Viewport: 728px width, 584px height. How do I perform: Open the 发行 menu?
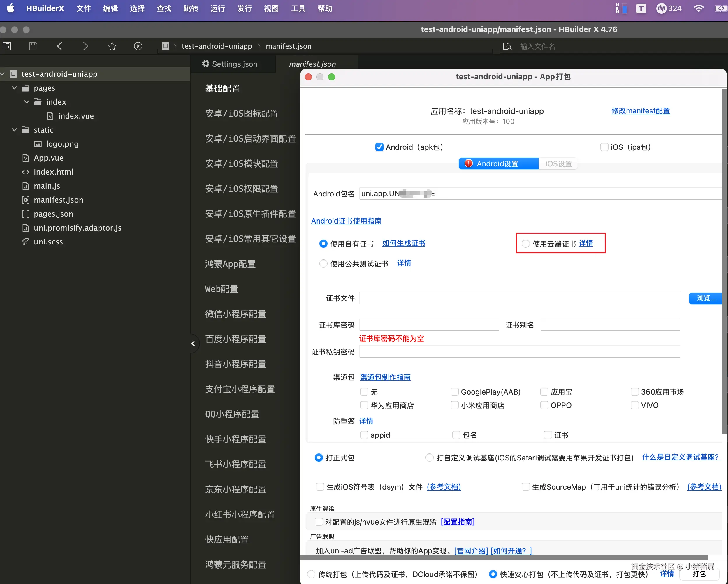244,8
